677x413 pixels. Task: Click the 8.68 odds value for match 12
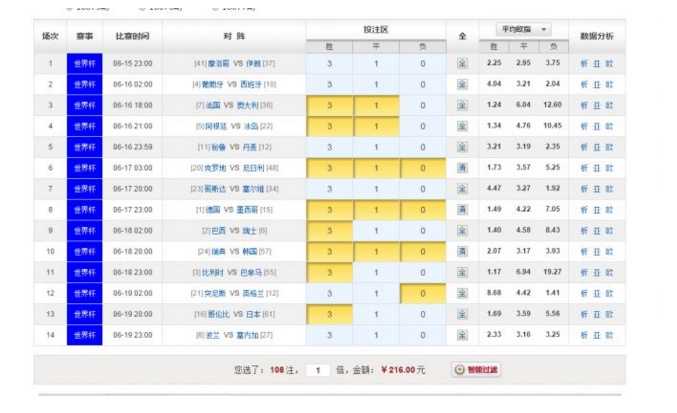pos(494,293)
